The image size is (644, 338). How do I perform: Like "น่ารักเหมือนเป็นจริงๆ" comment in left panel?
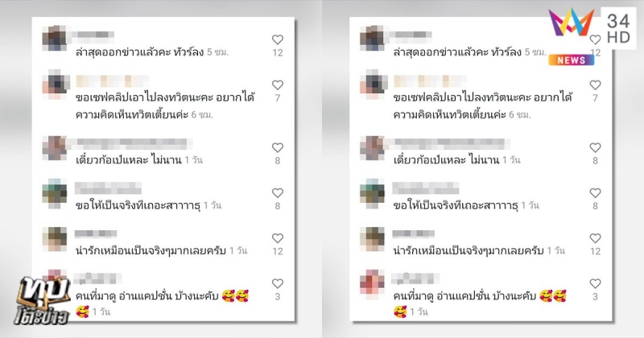[x=278, y=238]
